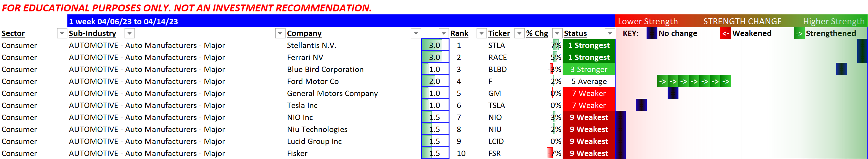Click the TSLA ticker cell
Image resolution: width=868 pixels, height=159 pixels.
pos(496,106)
